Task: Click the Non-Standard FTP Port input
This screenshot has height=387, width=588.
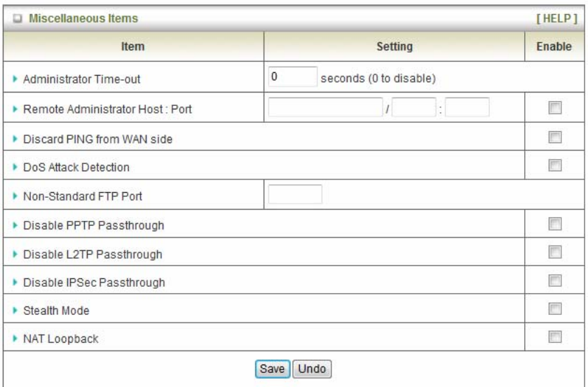Action: click(294, 194)
